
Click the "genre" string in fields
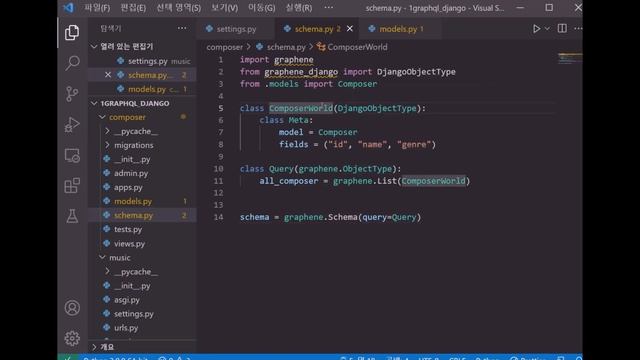414,144
